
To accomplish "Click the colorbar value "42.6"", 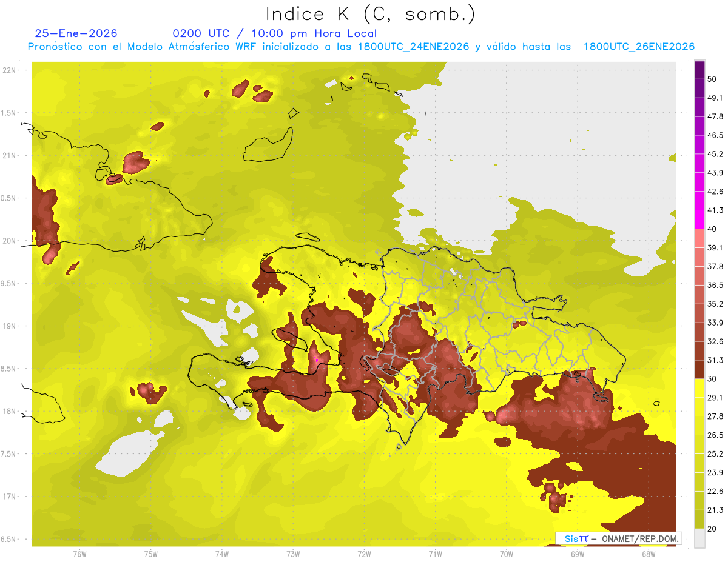I will (715, 192).
